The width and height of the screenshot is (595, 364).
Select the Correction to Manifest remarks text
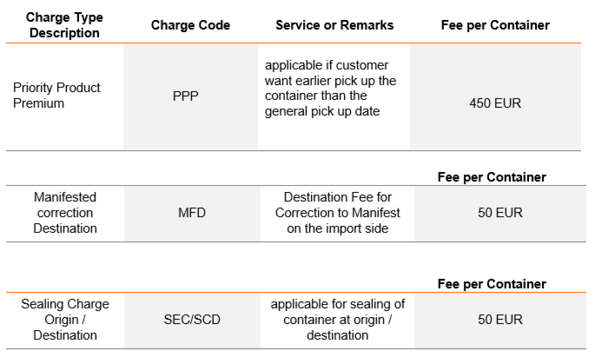coord(337,213)
